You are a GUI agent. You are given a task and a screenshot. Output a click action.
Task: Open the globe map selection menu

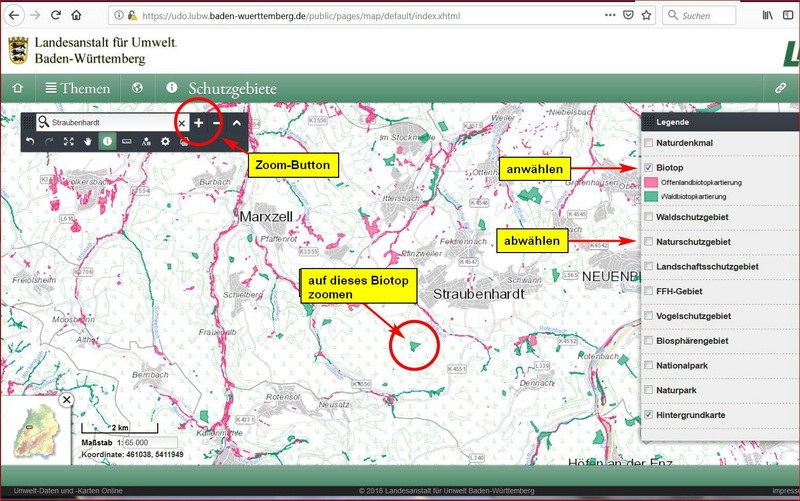138,88
